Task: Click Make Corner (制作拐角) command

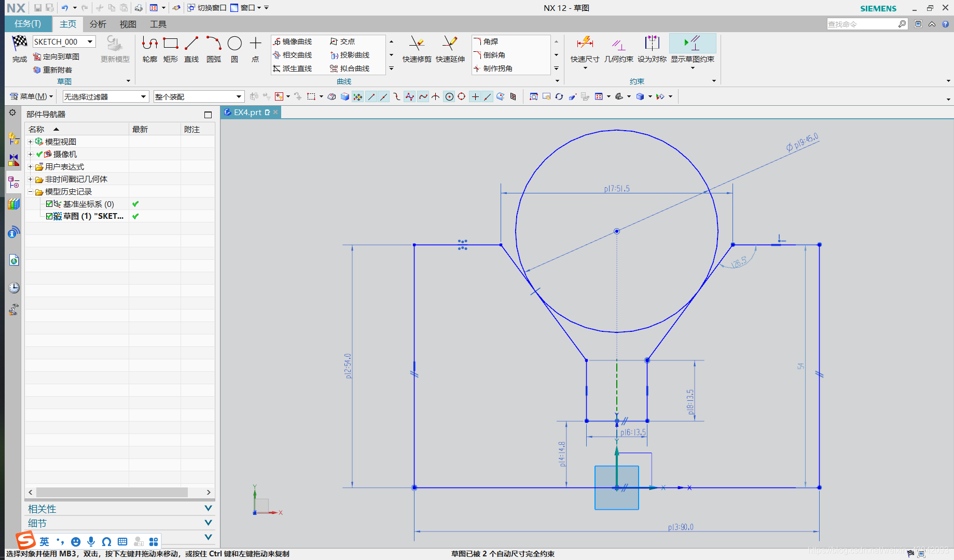Action: click(493, 68)
